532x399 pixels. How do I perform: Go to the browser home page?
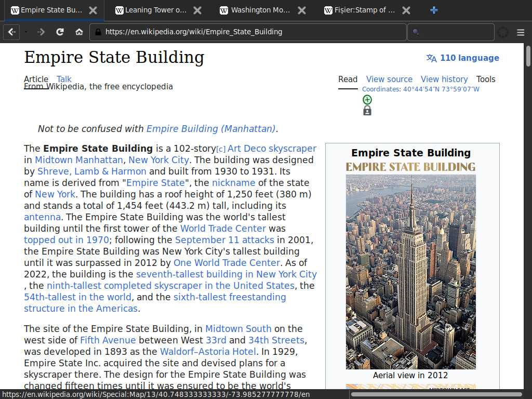point(79,32)
